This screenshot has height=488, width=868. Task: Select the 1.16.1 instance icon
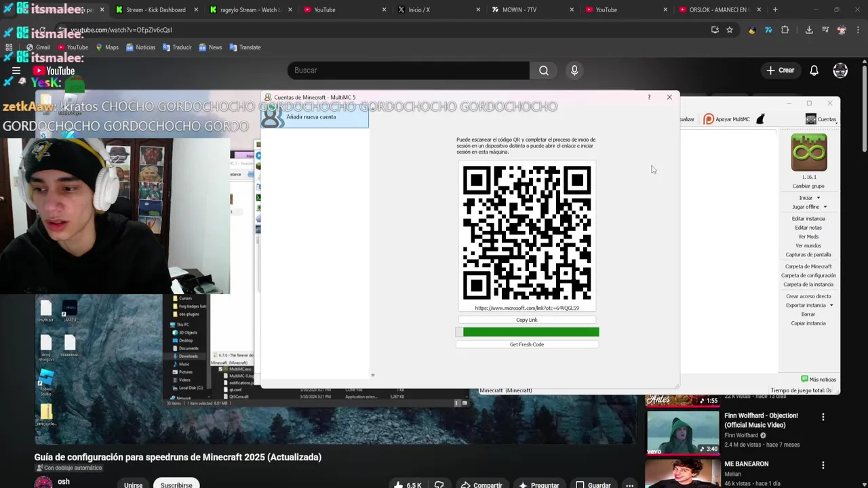point(809,152)
